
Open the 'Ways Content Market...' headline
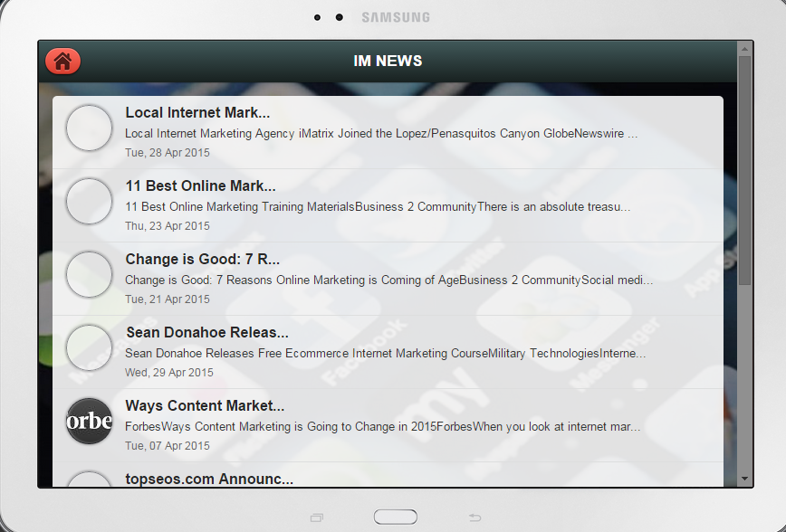(x=205, y=405)
